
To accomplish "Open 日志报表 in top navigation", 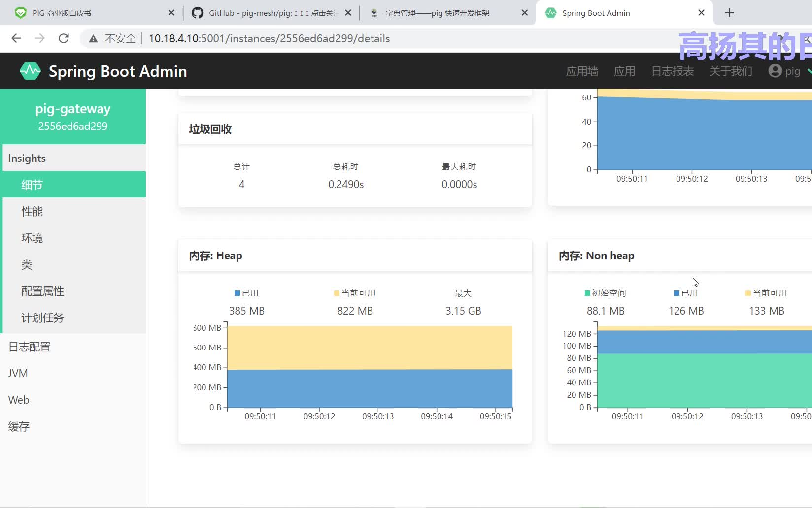I will click(x=673, y=71).
